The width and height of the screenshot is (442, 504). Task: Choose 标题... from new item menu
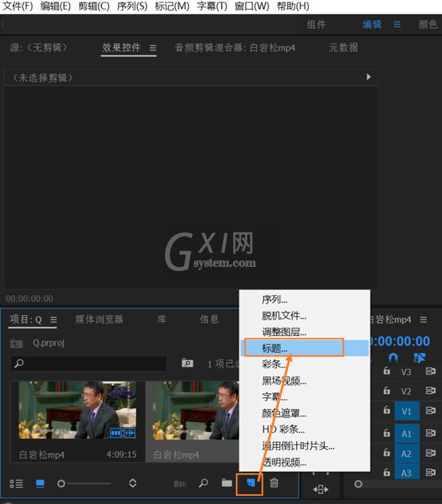coord(304,348)
